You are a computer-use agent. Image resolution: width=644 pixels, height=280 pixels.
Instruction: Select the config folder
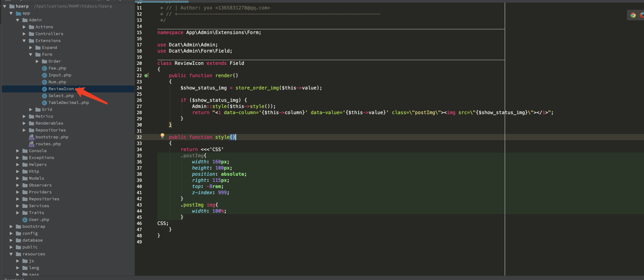30,234
